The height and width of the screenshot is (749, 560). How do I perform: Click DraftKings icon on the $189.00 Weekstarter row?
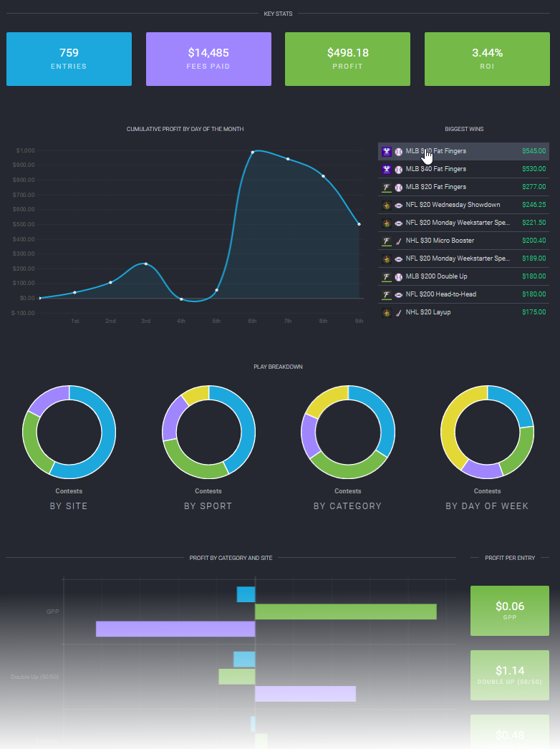[x=387, y=259]
